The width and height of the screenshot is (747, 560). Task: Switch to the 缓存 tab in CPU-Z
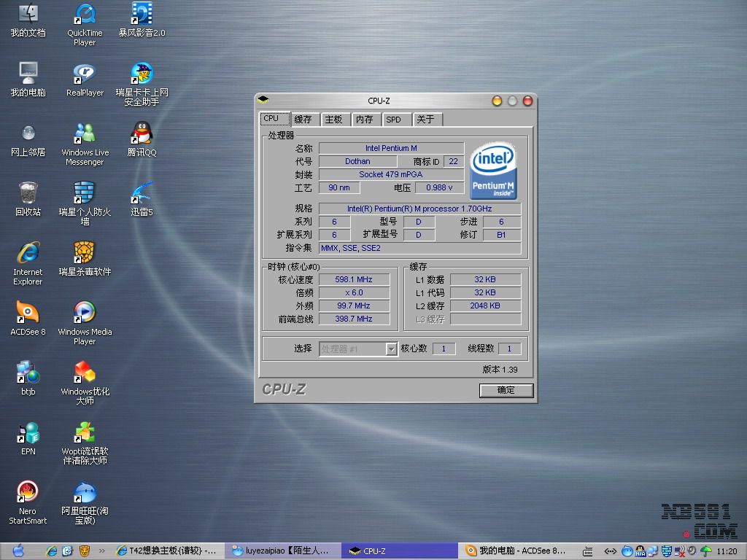[303, 120]
